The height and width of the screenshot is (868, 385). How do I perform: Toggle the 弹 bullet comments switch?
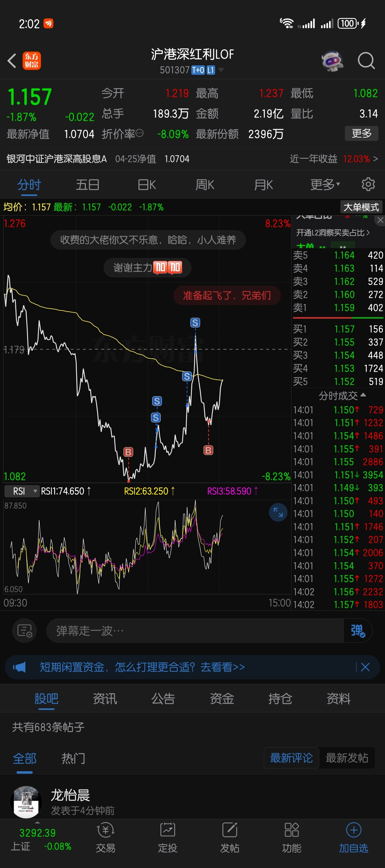pos(358,631)
